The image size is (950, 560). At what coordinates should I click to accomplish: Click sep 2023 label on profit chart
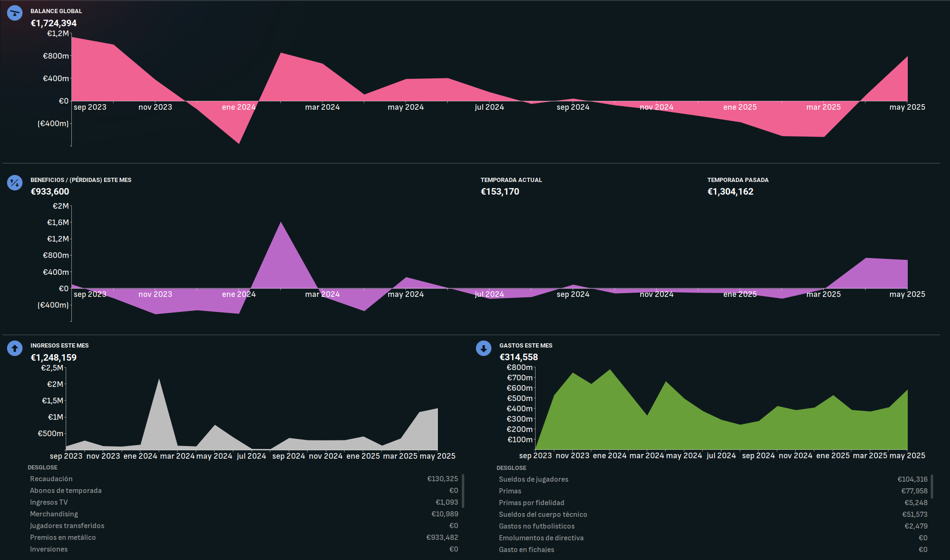tap(90, 294)
